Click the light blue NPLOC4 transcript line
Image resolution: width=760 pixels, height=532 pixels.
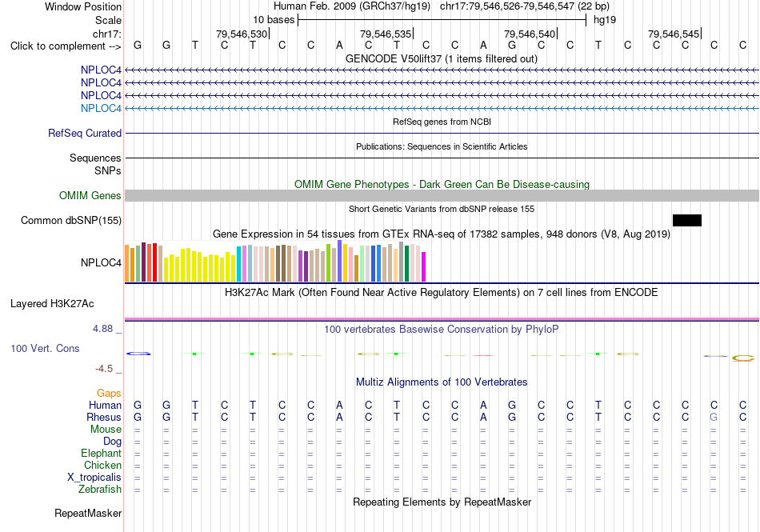click(442, 108)
